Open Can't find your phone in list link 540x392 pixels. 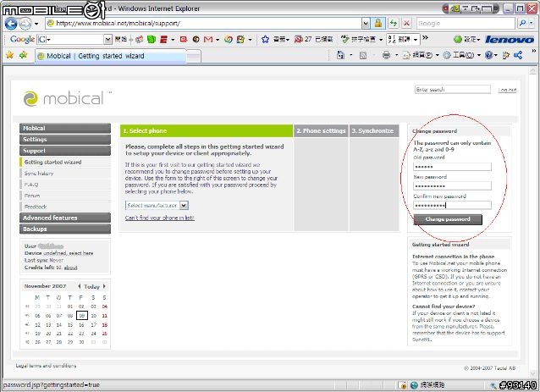pyautogui.click(x=160, y=218)
